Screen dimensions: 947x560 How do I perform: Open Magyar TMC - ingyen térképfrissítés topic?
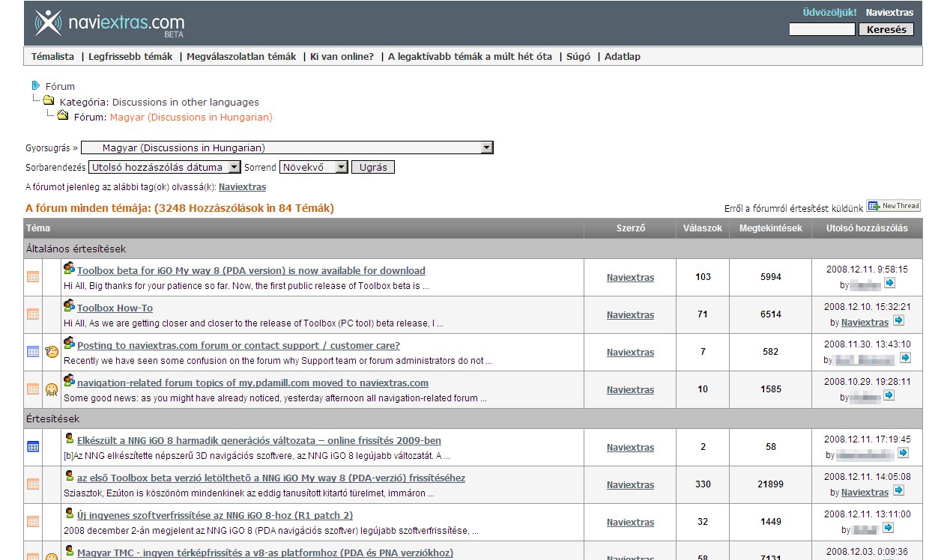click(265, 553)
